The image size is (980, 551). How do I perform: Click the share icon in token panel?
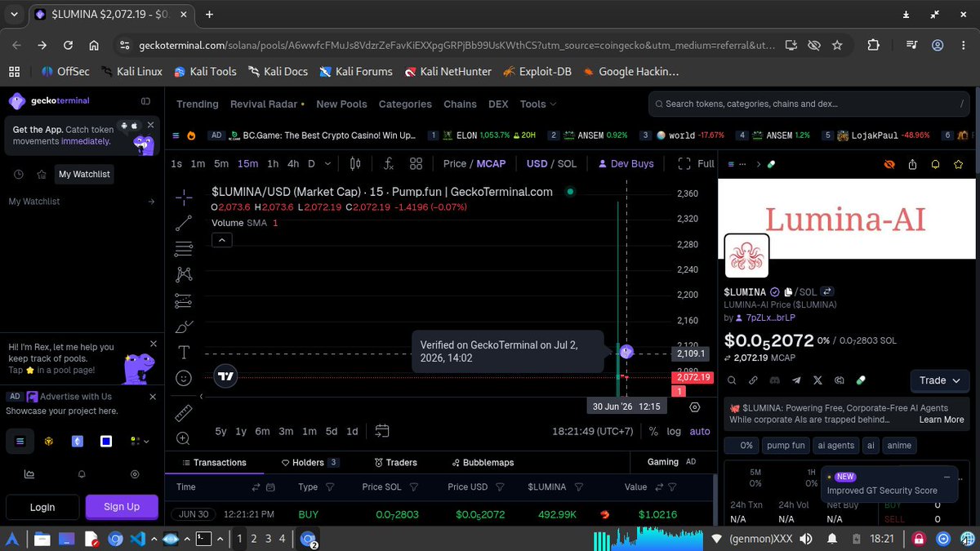[x=913, y=164]
